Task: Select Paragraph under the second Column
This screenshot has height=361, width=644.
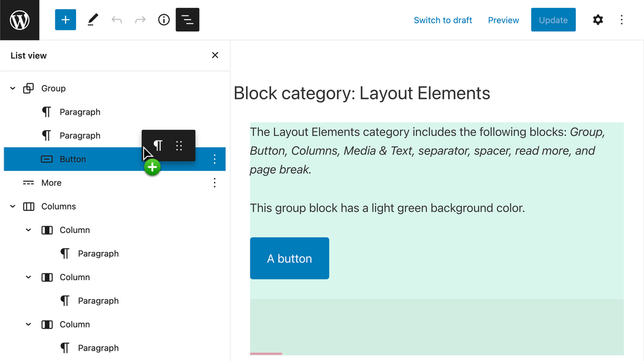Action: [x=98, y=301]
